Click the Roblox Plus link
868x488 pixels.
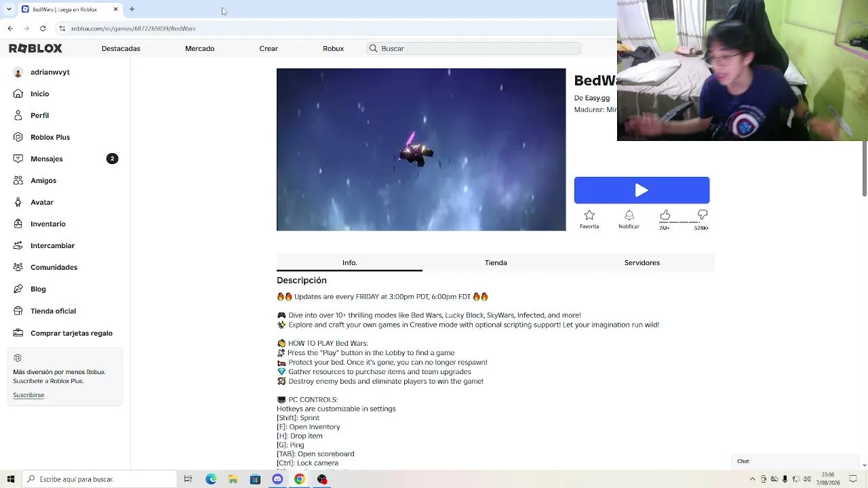coord(50,137)
